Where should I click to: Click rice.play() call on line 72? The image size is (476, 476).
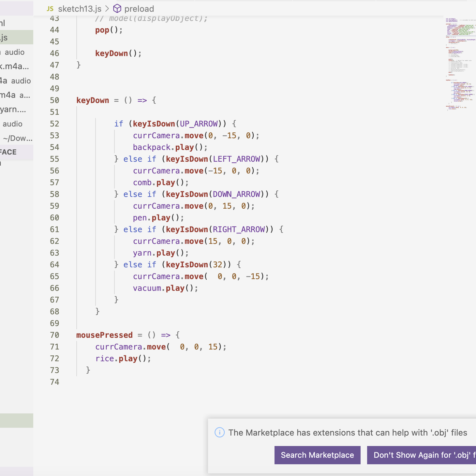pos(123,359)
